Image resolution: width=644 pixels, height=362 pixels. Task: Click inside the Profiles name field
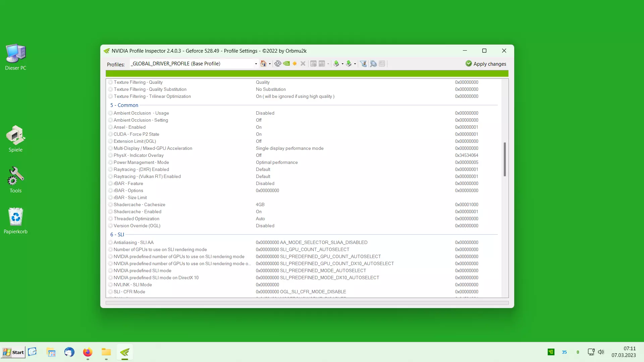click(x=192, y=64)
